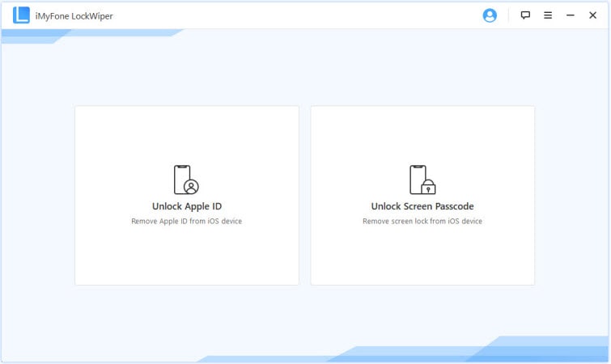Click 'Remove Apple ID from iOS device' text
611x364 pixels.
point(187,221)
